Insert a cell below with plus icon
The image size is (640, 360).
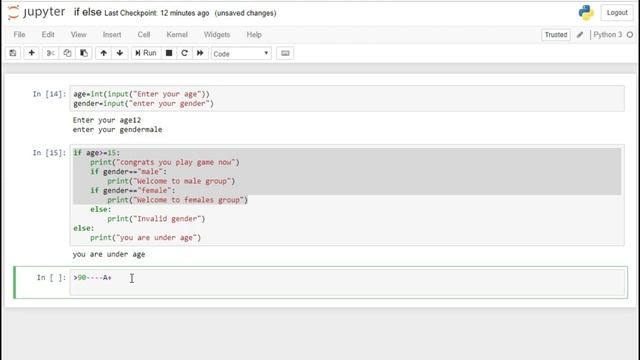pos(31,53)
